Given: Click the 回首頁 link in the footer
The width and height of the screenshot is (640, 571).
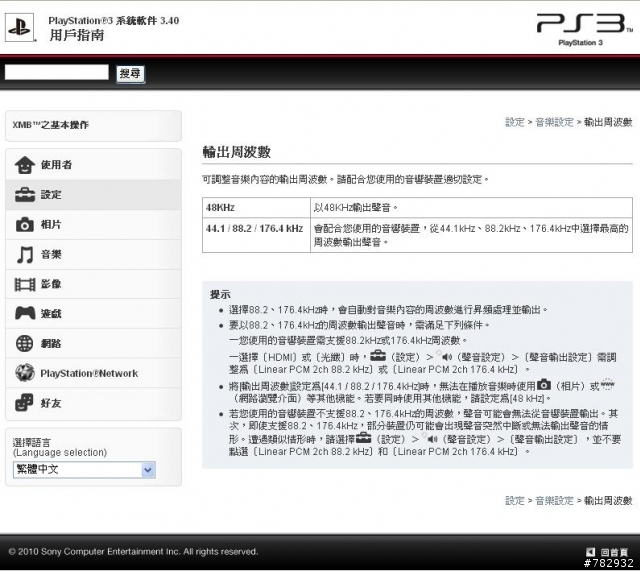Looking at the screenshot, I should click(614, 552).
